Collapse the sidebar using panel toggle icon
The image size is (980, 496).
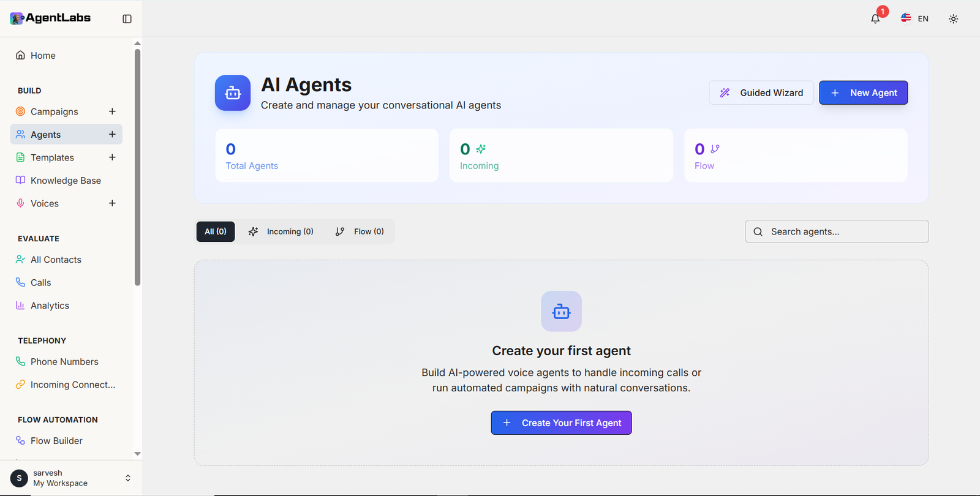point(127,19)
